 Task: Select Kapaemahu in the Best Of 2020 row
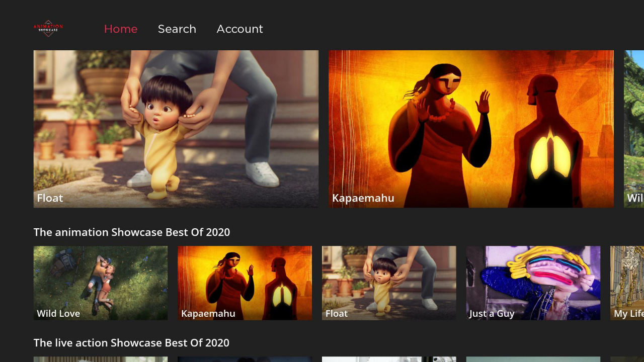click(x=245, y=283)
